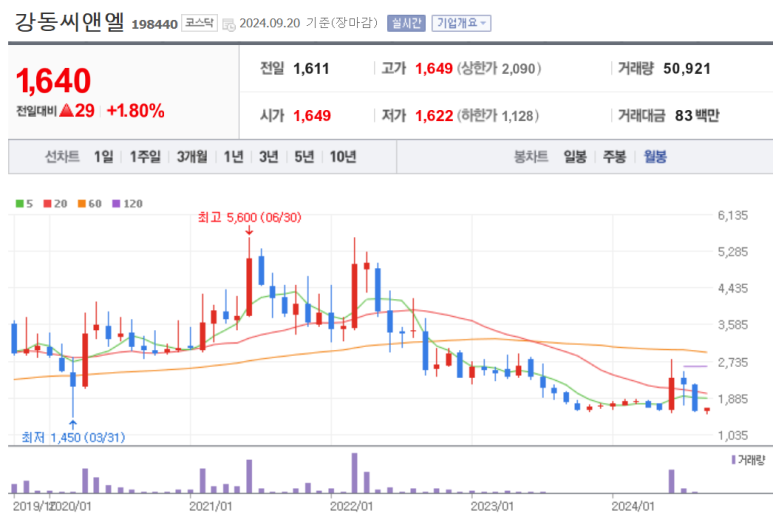Click the 거래량 value 50,921

(x=687, y=69)
